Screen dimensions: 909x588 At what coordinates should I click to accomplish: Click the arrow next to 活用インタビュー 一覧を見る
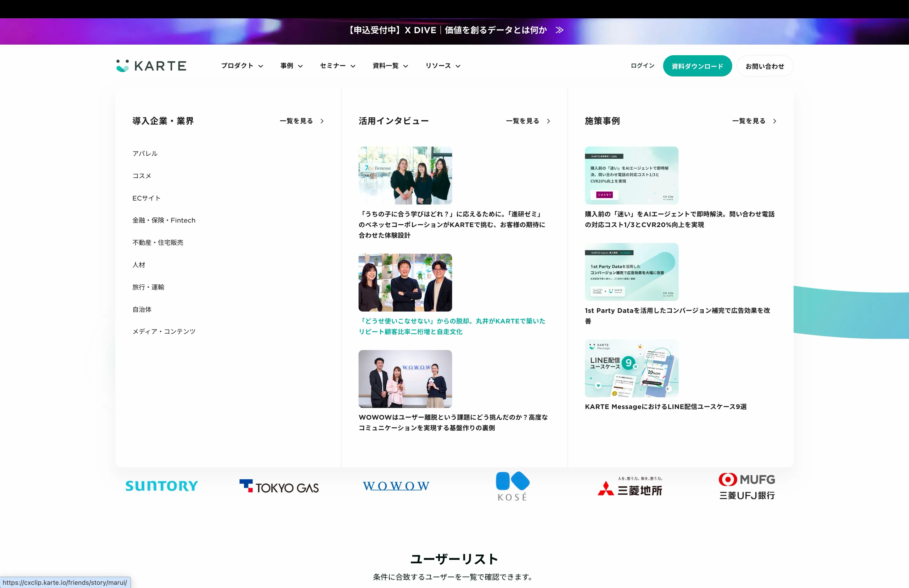coord(548,121)
